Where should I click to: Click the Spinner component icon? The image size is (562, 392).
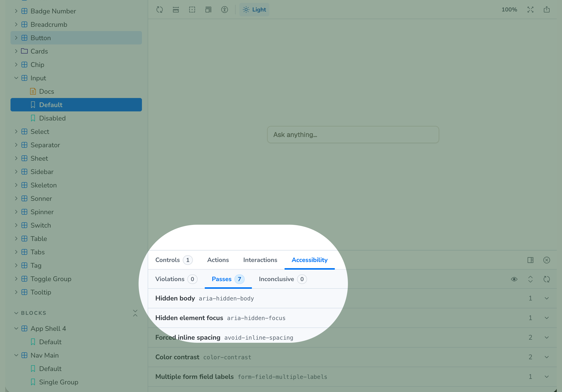click(24, 212)
